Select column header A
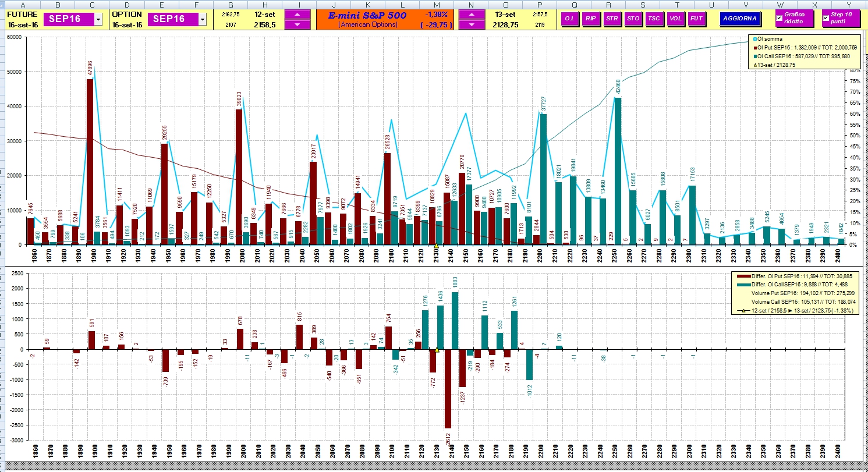Screen dimensions: 868x472 [x=22, y=5]
